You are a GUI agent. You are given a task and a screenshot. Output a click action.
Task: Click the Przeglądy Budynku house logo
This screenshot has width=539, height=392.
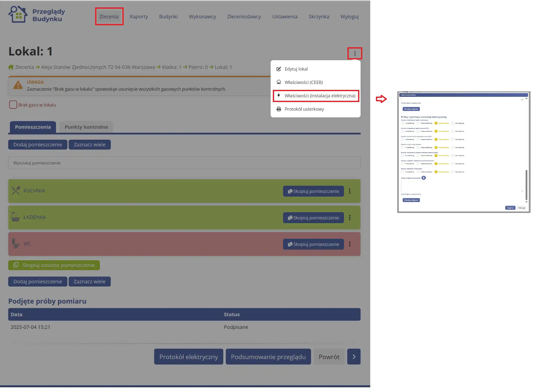18,15
